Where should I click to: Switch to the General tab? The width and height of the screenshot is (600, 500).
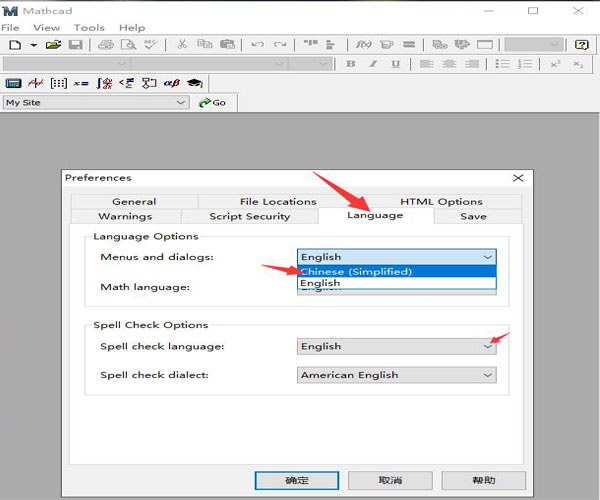[x=134, y=202]
